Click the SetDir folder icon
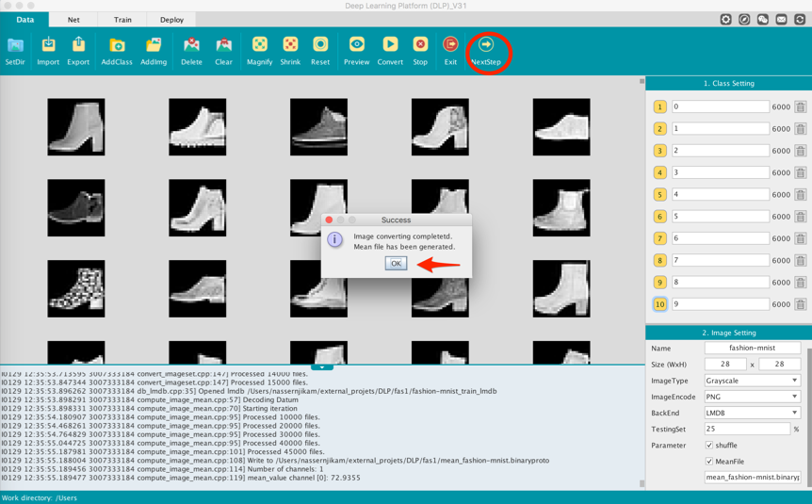Viewport: 812px width, 504px height. (15, 45)
